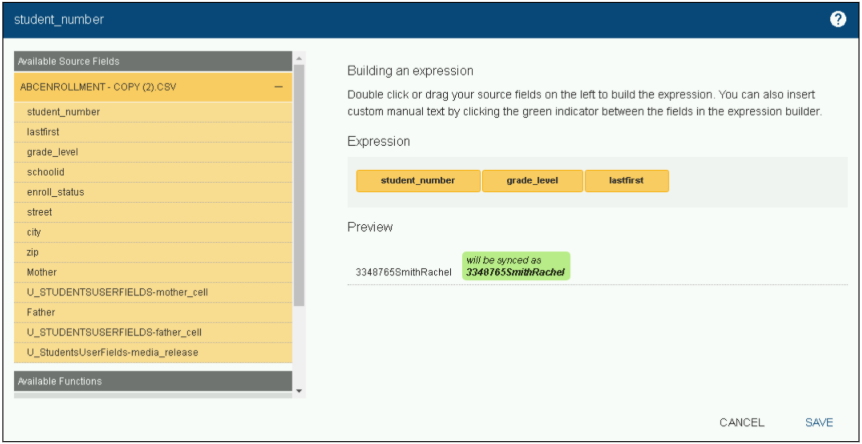Open the help question mark icon
The height and width of the screenshot is (444, 862).
point(838,19)
